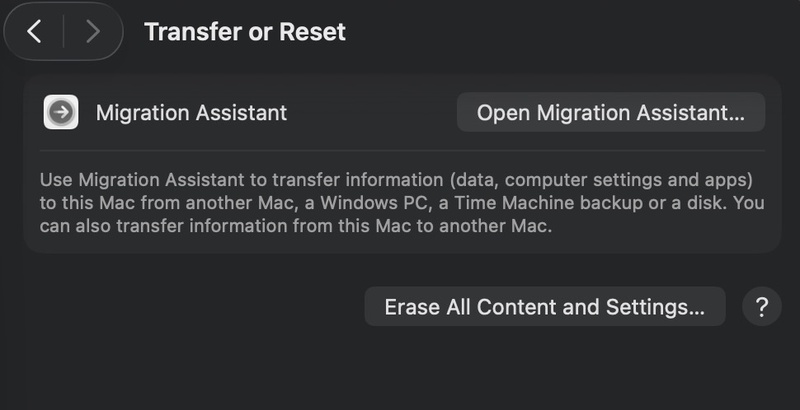Click the first line of the description text
This screenshot has width=800, height=410.
[x=395, y=182]
